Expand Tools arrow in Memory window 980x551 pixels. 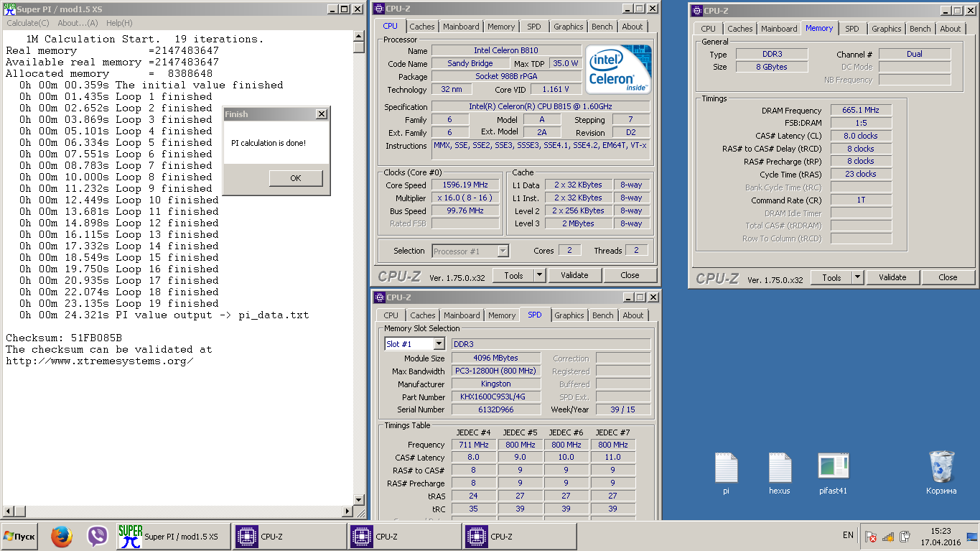(858, 277)
